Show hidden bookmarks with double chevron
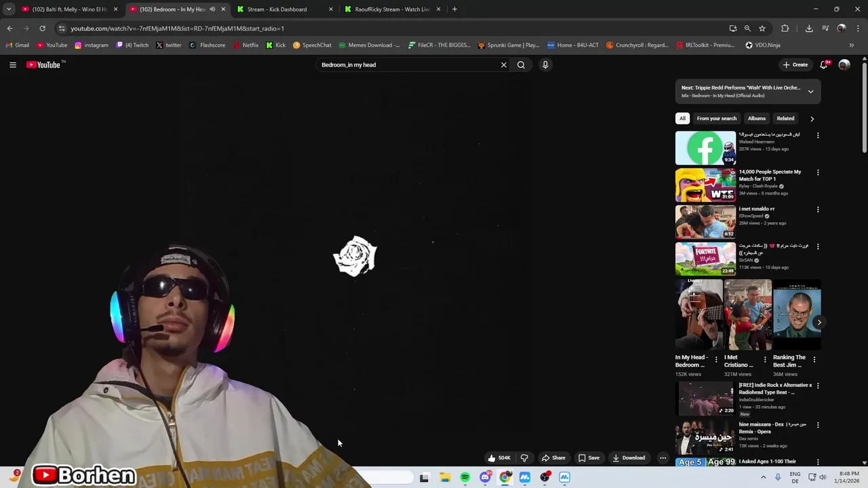Viewport: 868px width, 488px height. (x=852, y=45)
